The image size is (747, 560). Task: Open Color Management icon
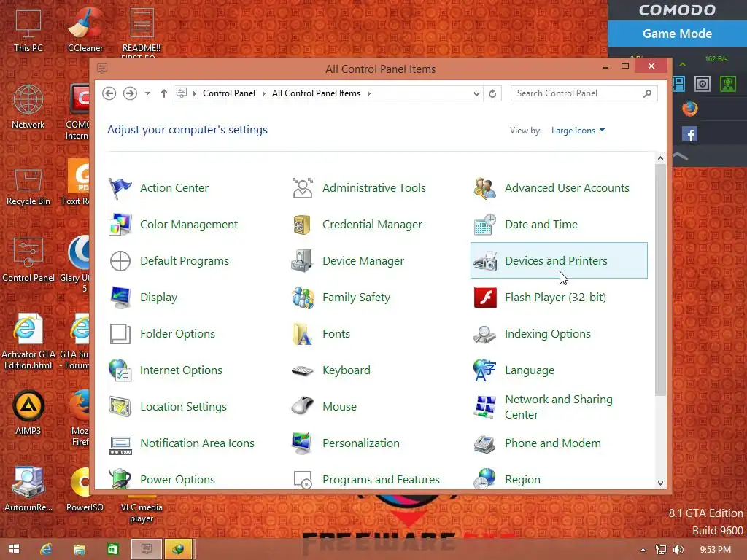(120, 225)
